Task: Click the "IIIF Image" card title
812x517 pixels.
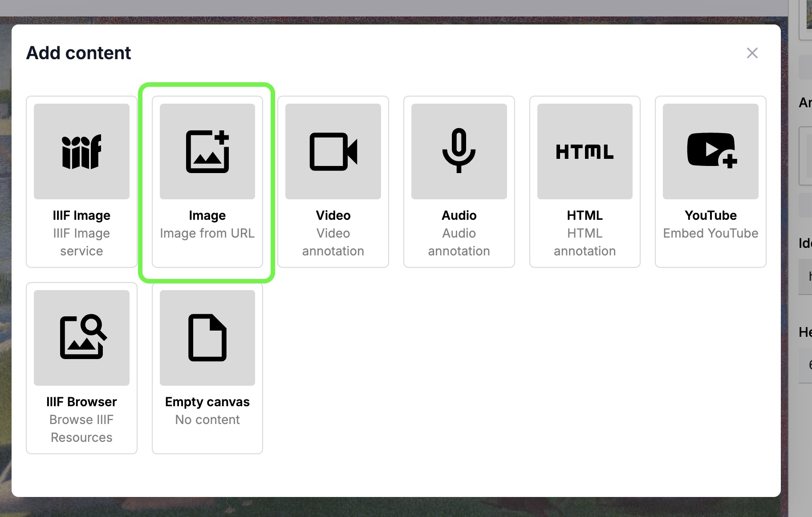Action: 81,215
